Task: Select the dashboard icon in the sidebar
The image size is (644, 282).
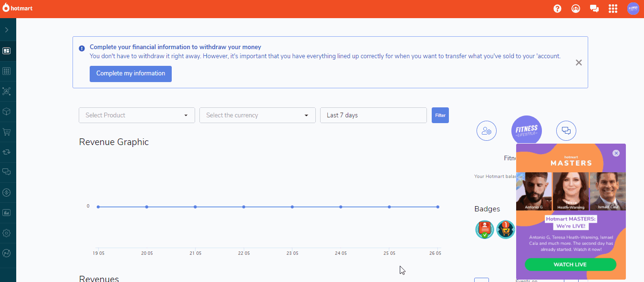Action: coord(7,51)
